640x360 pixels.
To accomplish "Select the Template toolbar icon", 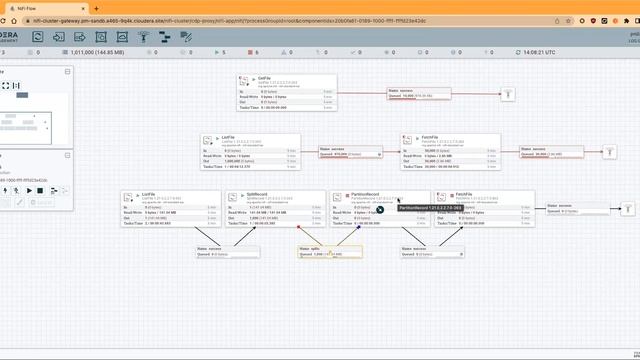I will pyautogui.click(x=164, y=37).
